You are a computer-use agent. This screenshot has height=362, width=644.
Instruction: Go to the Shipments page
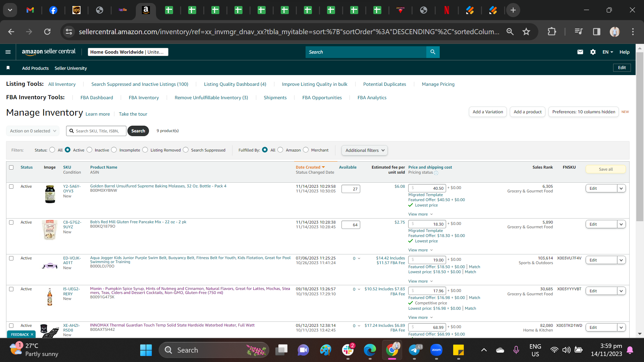[x=275, y=98]
